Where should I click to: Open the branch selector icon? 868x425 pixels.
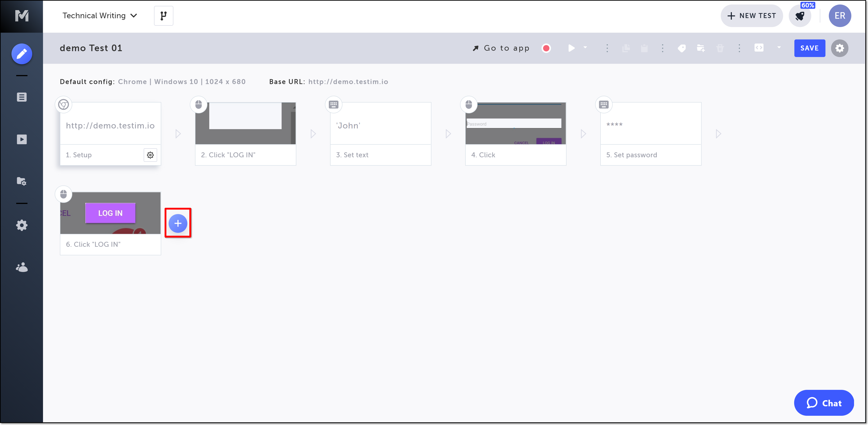click(x=163, y=16)
